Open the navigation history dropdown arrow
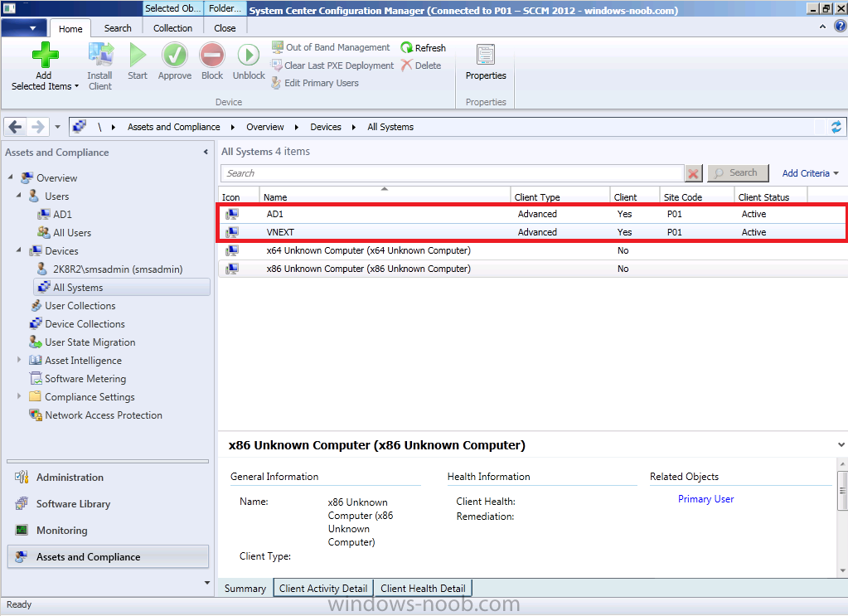848x616 pixels. [x=57, y=127]
